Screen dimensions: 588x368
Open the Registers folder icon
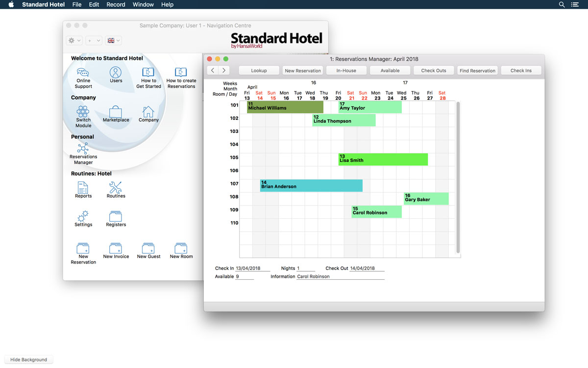pos(116,216)
